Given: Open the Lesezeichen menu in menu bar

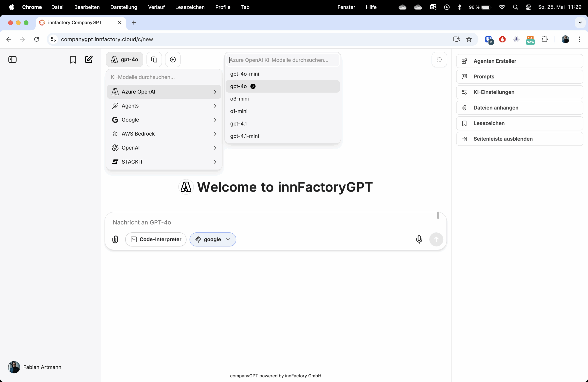Looking at the screenshot, I should coord(190,7).
